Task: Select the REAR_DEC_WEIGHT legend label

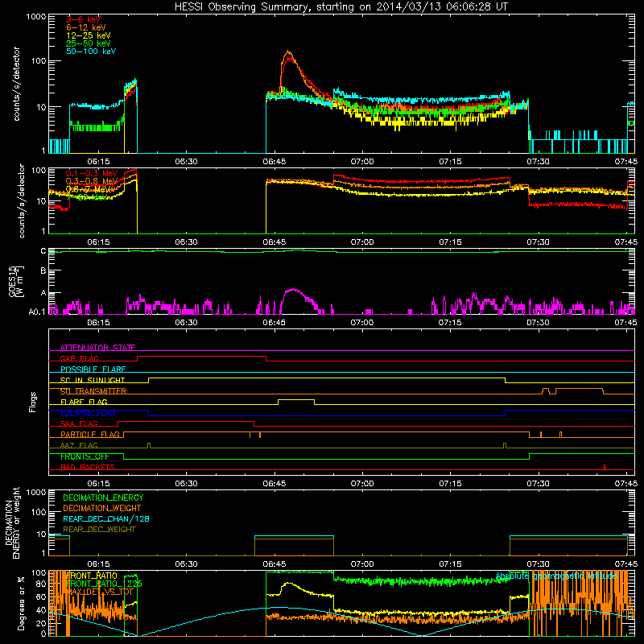Action: click(99, 530)
